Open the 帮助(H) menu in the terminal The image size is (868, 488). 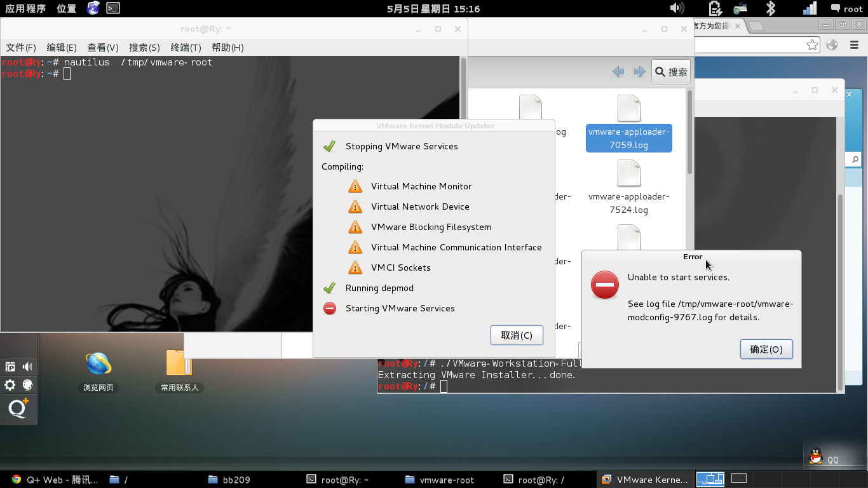pyautogui.click(x=227, y=48)
